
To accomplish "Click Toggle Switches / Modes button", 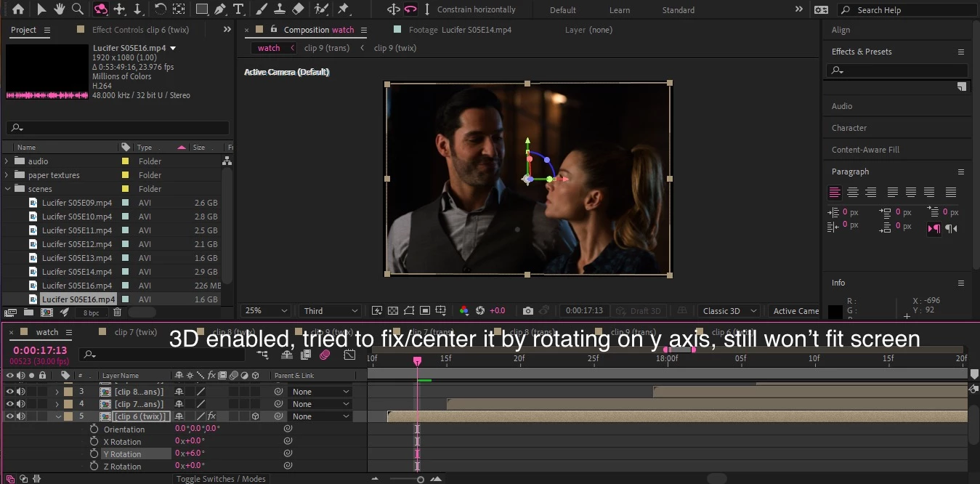I will [221, 479].
